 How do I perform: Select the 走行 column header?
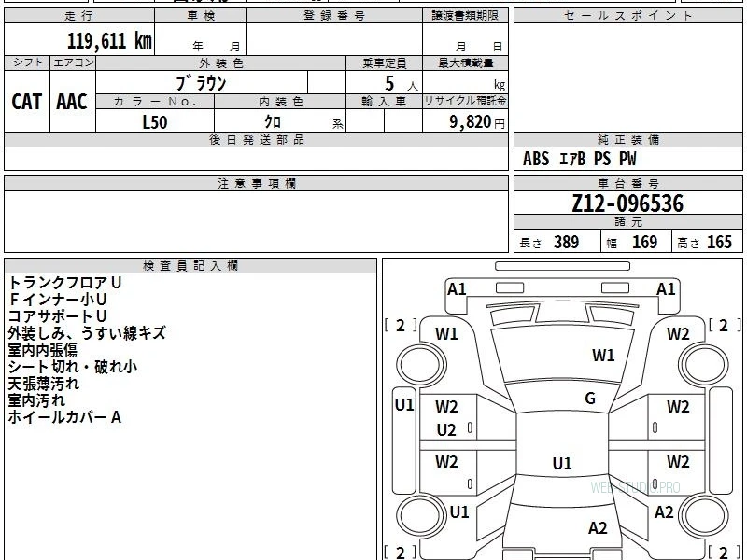tap(79, 16)
